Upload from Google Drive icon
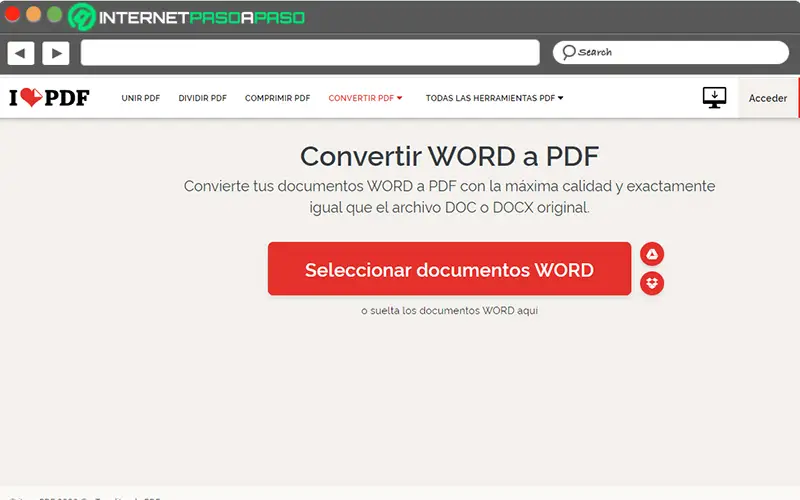The image size is (800, 500). pos(652,254)
